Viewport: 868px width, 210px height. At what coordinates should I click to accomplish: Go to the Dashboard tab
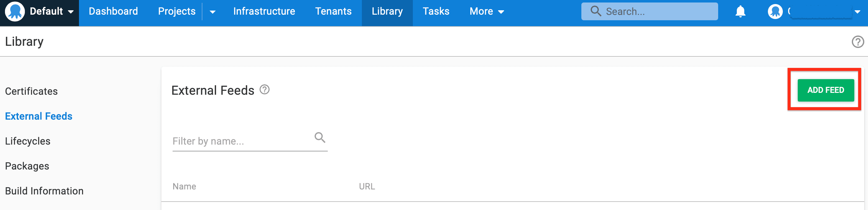(113, 12)
